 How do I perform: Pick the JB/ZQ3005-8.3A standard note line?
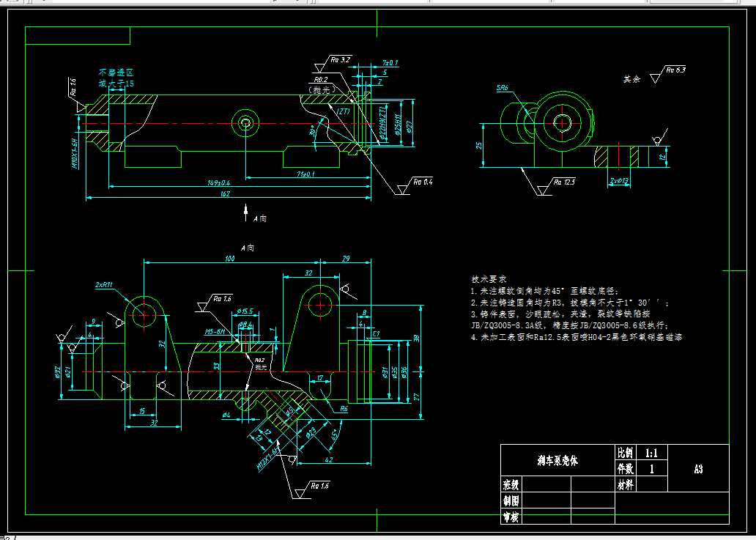click(570, 326)
